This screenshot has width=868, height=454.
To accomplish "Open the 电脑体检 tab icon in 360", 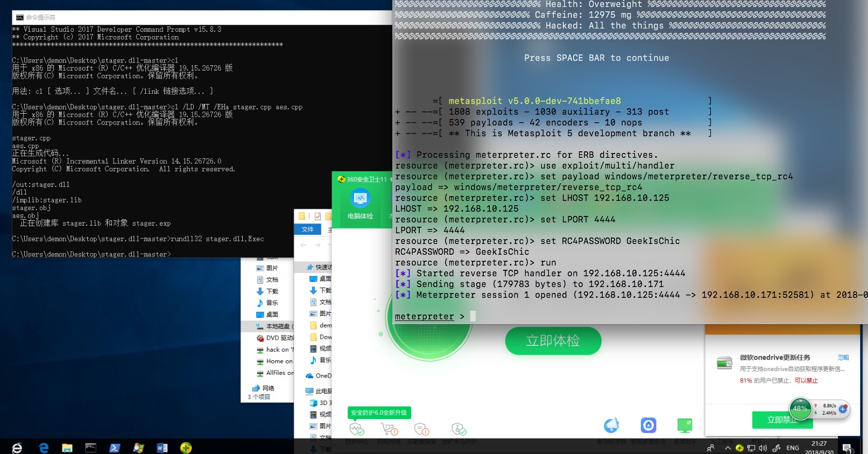I will tap(360, 205).
